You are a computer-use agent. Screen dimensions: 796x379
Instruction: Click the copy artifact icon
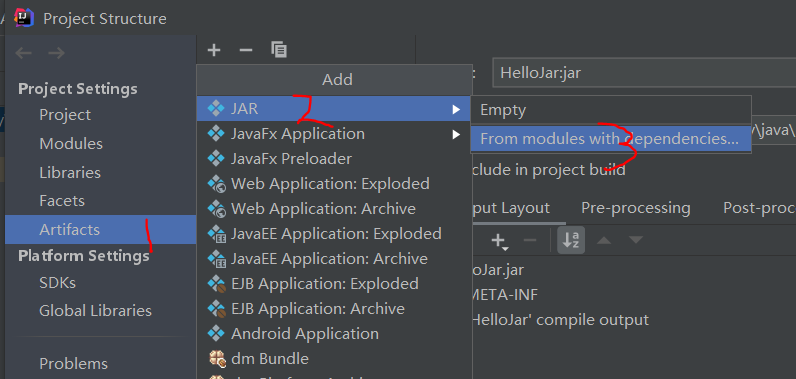(279, 50)
